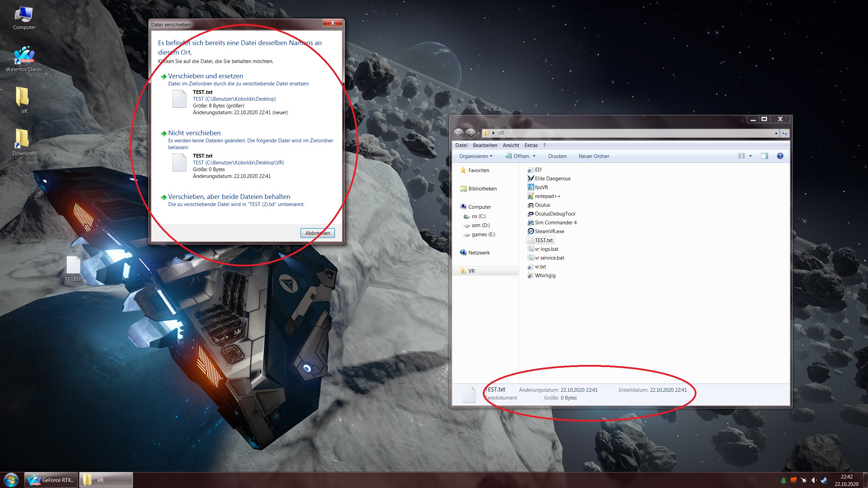Select games (E:) drive in sidebar

click(483, 235)
